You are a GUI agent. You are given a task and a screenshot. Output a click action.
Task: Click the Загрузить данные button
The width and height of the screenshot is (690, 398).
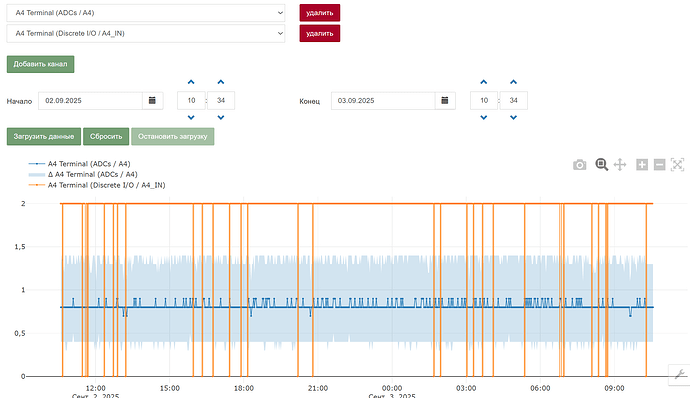tap(44, 136)
